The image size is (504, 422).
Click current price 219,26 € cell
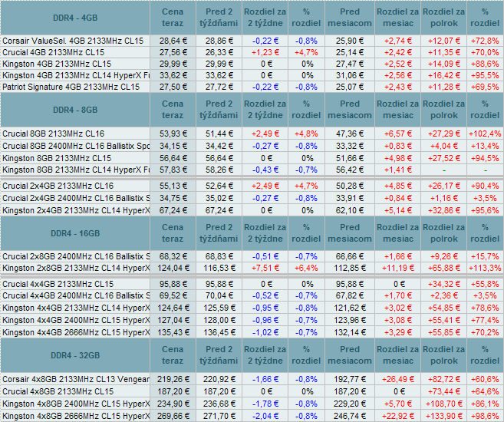(x=173, y=379)
